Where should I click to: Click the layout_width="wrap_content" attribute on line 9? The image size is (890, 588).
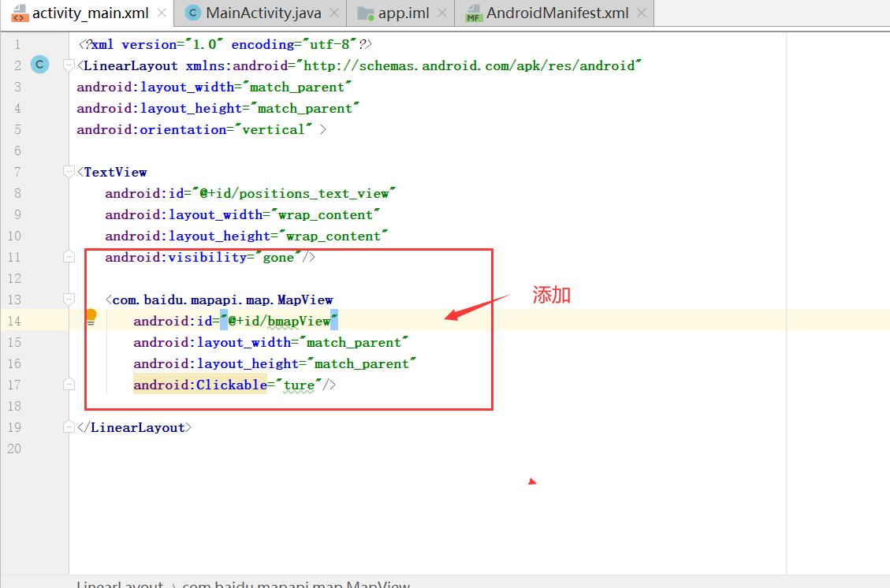tap(242, 214)
